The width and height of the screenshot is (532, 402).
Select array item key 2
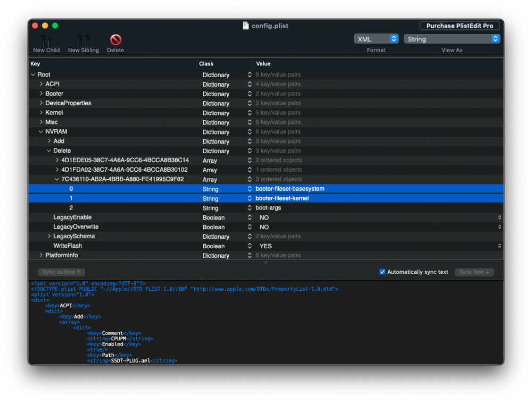coord(71,207)
